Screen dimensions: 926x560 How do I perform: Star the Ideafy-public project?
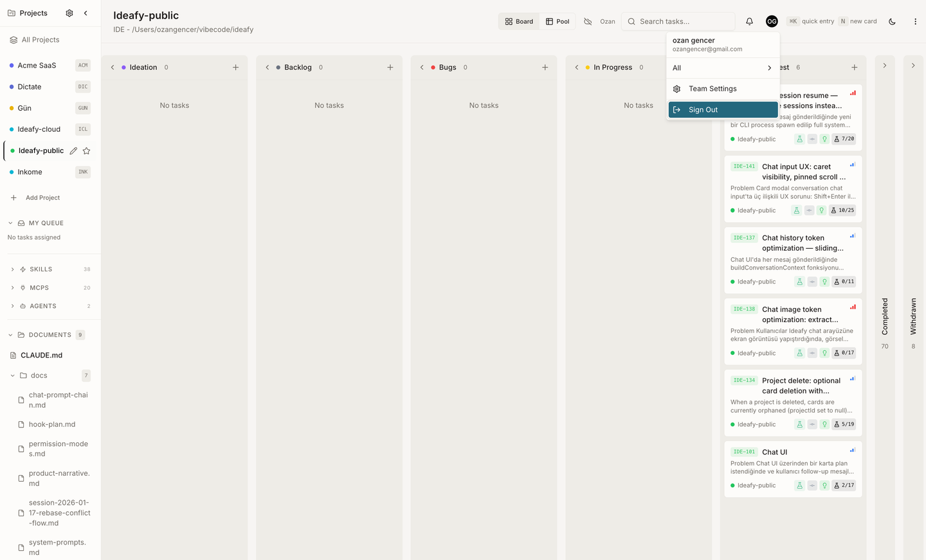pos(86,150)
